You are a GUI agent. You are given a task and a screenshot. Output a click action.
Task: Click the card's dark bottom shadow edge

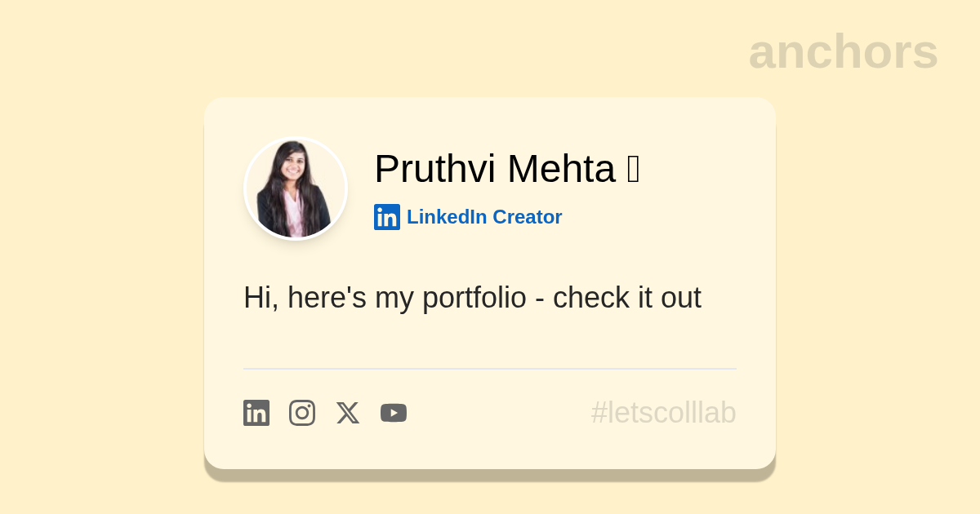[x=490, y=475]
